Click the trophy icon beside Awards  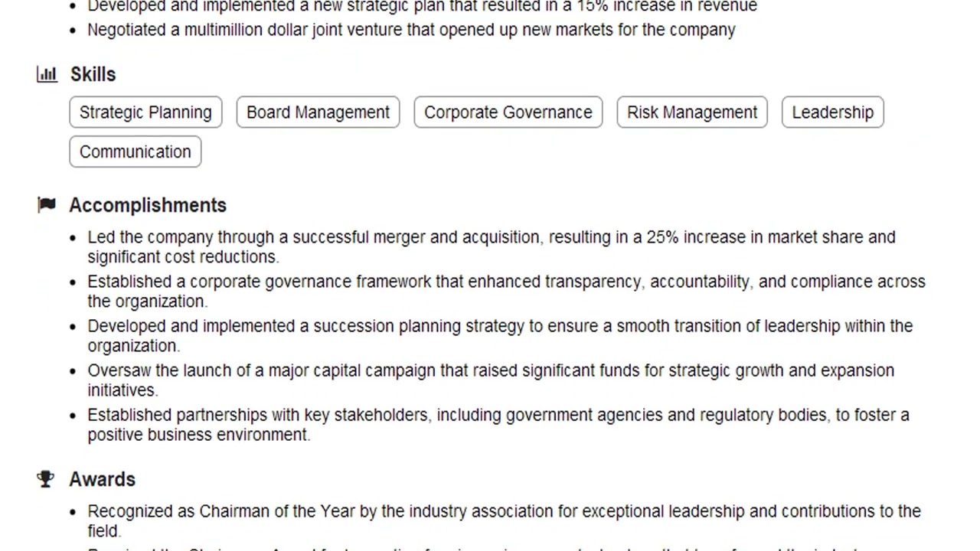(x=46, y=479)
